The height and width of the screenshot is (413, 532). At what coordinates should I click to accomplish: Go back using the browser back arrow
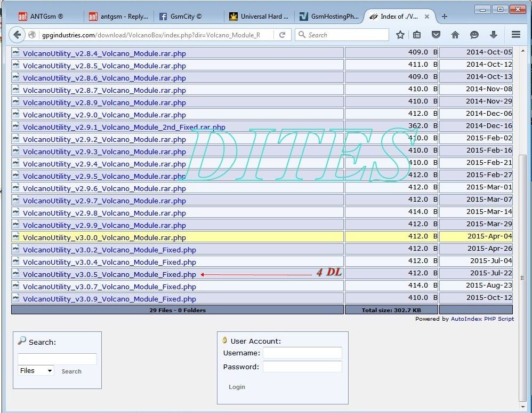coord(17,35)
